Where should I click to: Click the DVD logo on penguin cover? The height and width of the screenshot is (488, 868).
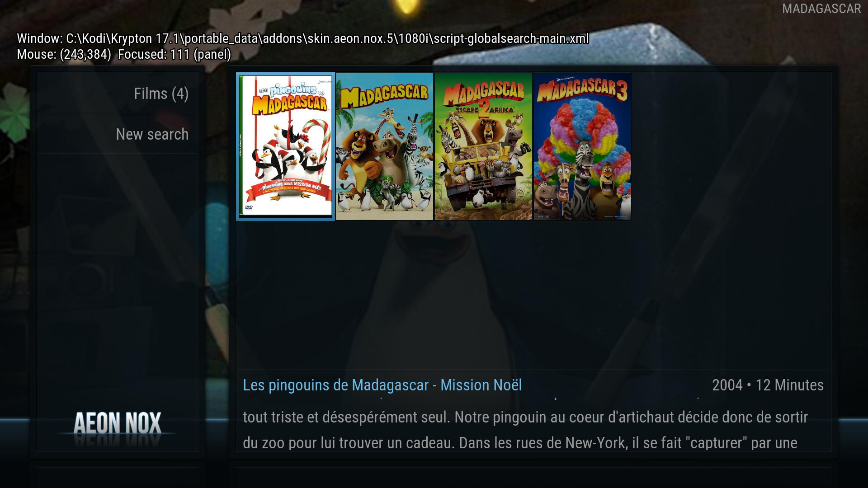[249, 208]
